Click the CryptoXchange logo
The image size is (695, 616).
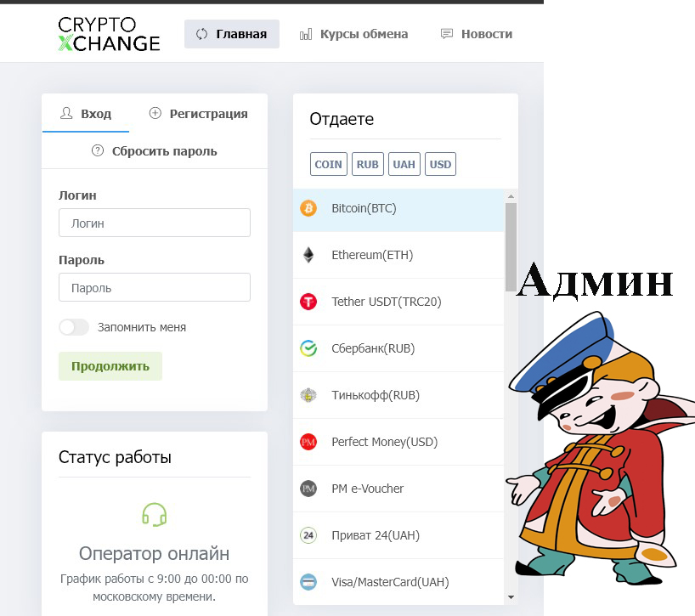pyautogui.click(x=109, y=34)
